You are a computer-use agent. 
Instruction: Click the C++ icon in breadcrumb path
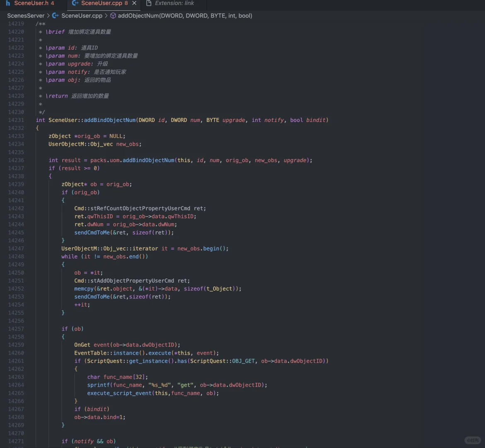click(x=56, y=15)
